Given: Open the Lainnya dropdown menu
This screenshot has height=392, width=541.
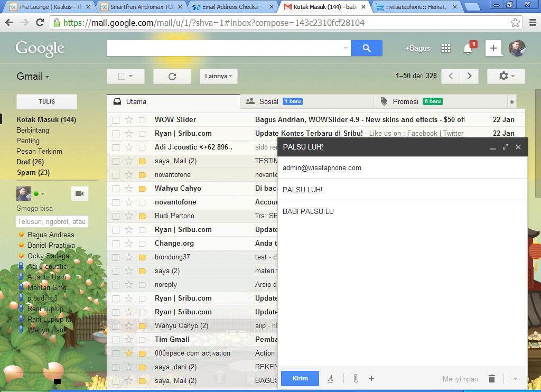Looking at the screenshot, I should pyautogui.click(x=218, y=76).
